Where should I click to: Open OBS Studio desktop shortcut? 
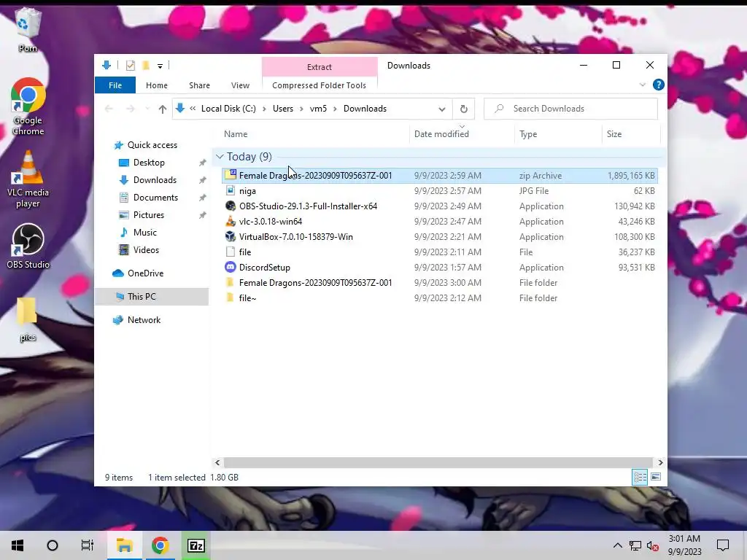[28, 246]
